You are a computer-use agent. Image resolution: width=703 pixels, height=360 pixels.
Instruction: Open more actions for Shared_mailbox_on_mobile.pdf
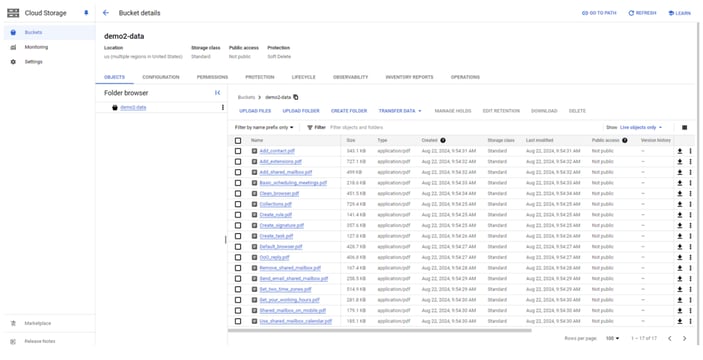(690, 311)
